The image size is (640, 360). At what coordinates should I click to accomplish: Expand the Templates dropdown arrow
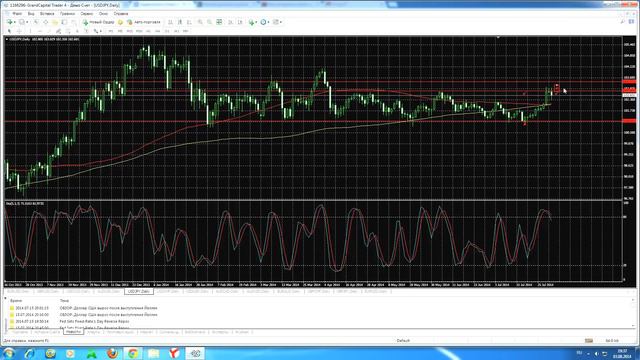pos(281,22)
